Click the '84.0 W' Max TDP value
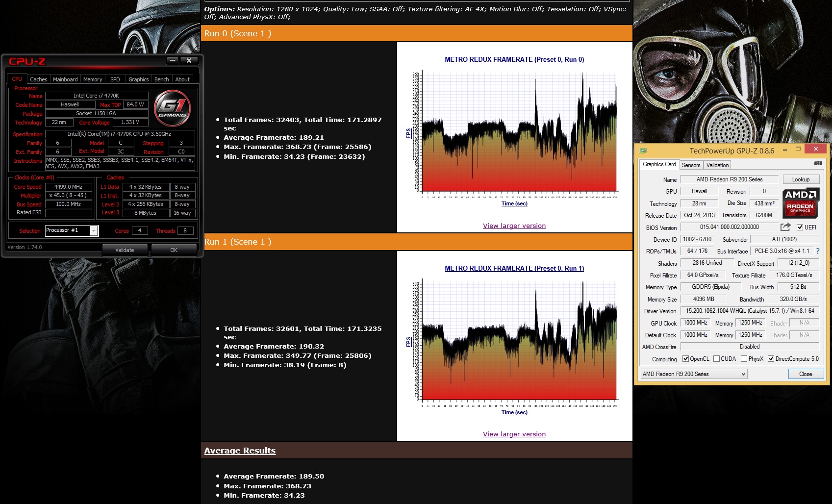 (135, 105)
